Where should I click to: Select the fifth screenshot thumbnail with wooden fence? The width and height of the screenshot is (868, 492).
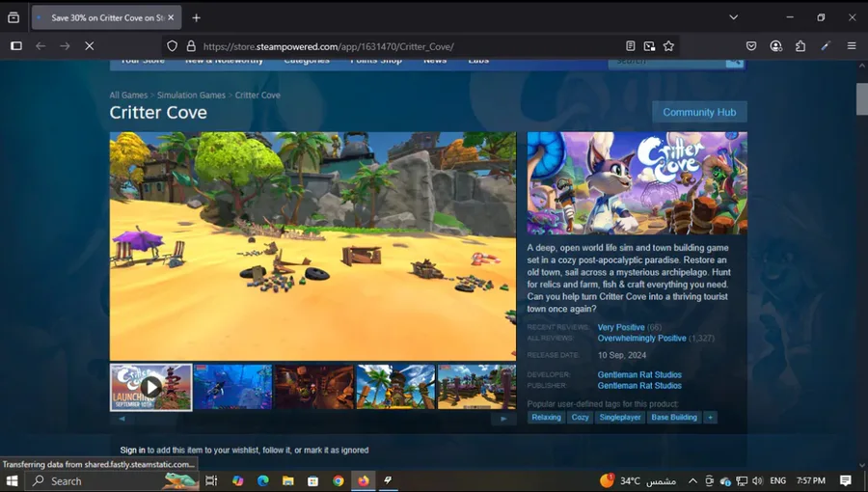[x=476, y=387]
